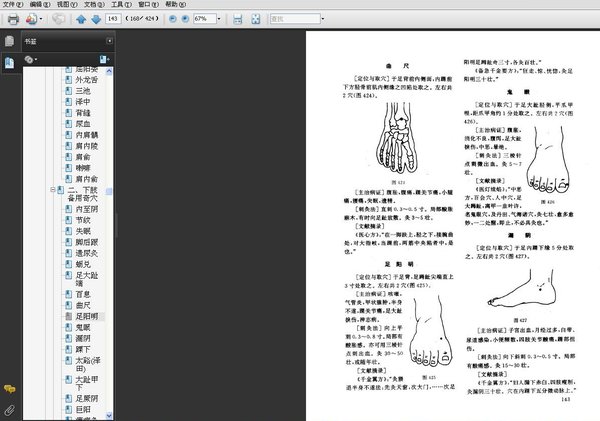The height and width of the screenshot is (421, 600).
Task: Open the page thumbnails panel icon
Action: point(10,41)
